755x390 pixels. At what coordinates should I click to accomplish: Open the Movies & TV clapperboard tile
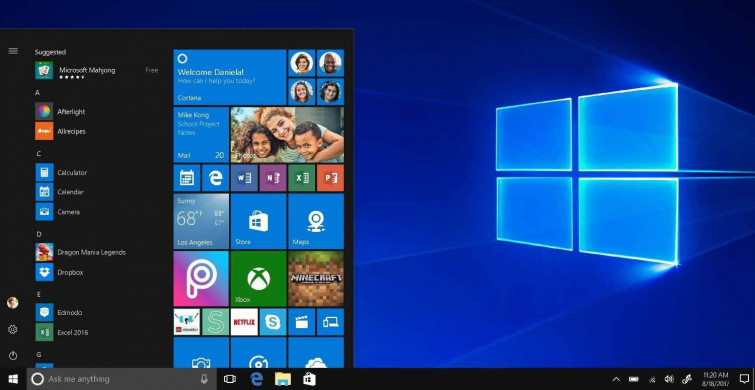[301, 322]
